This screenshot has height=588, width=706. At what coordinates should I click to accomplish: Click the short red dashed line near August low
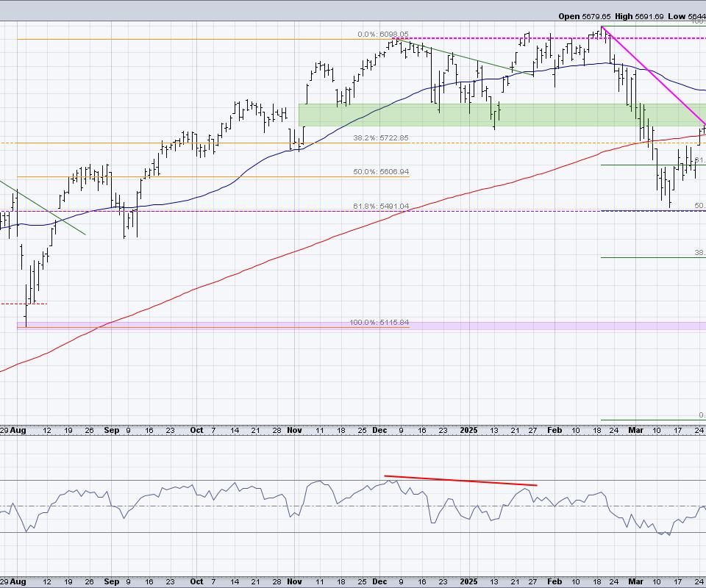click(x=24, y=303)
